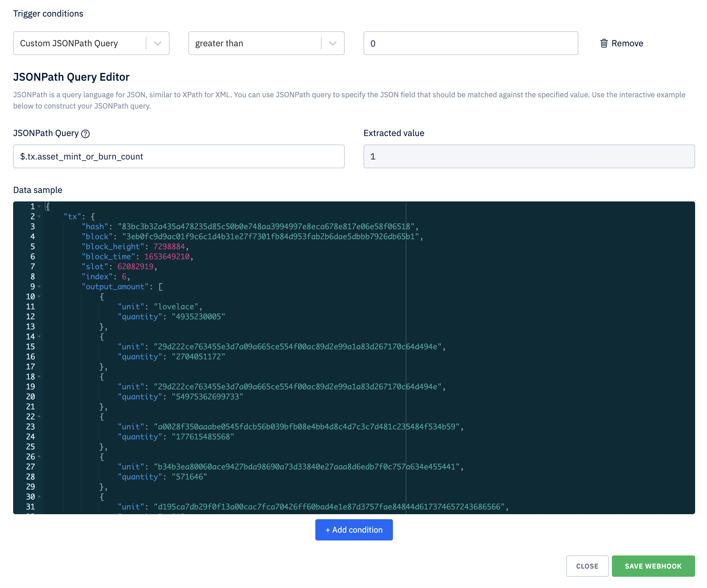Click the Close button
The image size is (707, 588).
pyautogui.click(x=587, y=566)
